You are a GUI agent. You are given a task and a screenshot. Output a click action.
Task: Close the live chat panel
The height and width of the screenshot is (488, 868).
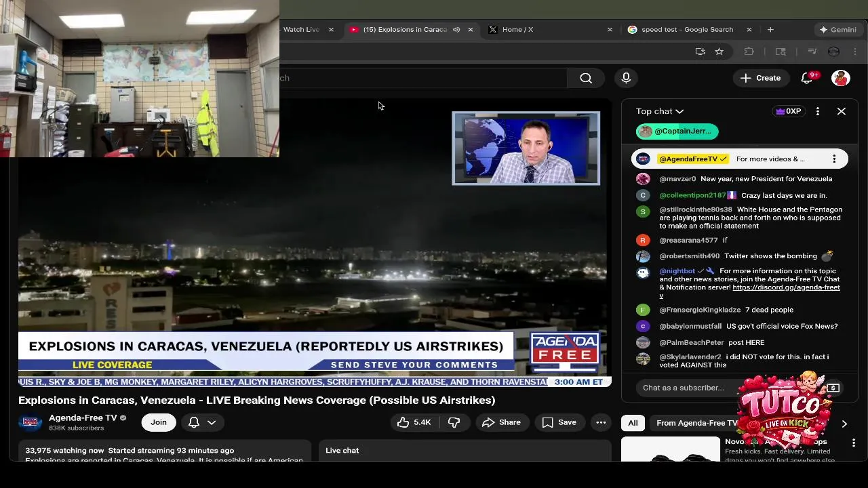tap(842, 111)
